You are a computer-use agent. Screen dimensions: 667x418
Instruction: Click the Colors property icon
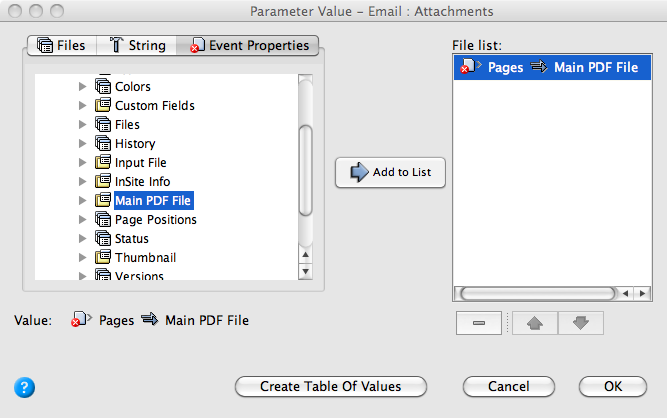tap(103, 86)
